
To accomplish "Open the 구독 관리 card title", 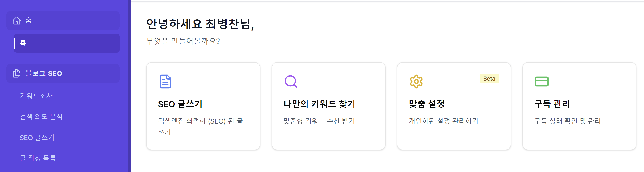I will (x=552, y=104).
